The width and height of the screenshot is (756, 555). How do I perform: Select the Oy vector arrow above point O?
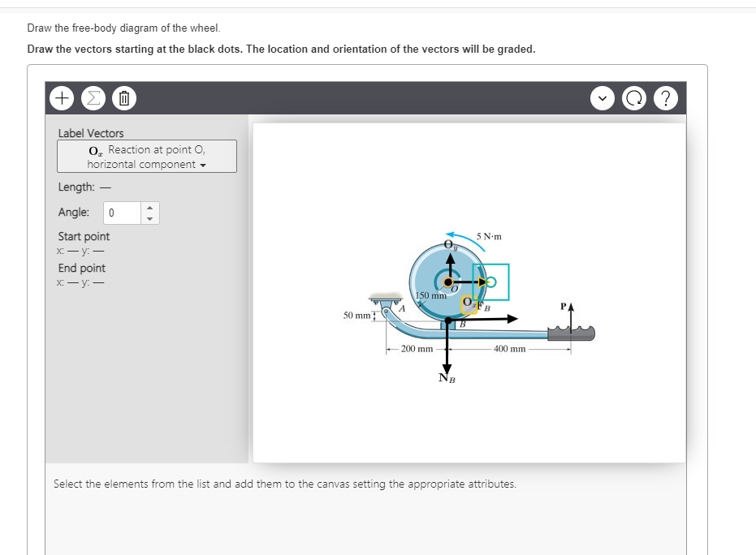(450, 261)
